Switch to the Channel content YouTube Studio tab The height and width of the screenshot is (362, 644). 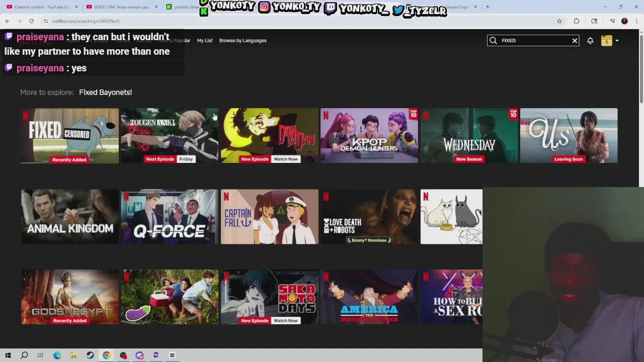42,7
